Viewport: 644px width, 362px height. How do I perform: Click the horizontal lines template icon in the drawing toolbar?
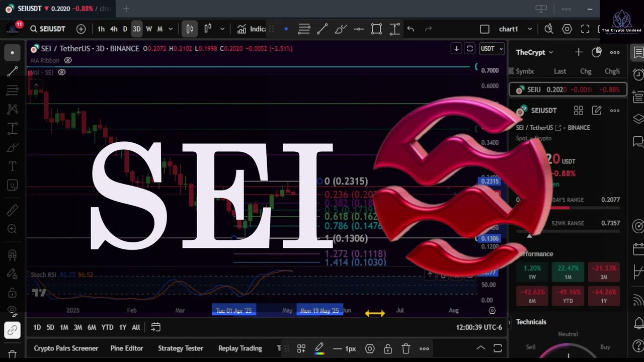pos(304,29)
